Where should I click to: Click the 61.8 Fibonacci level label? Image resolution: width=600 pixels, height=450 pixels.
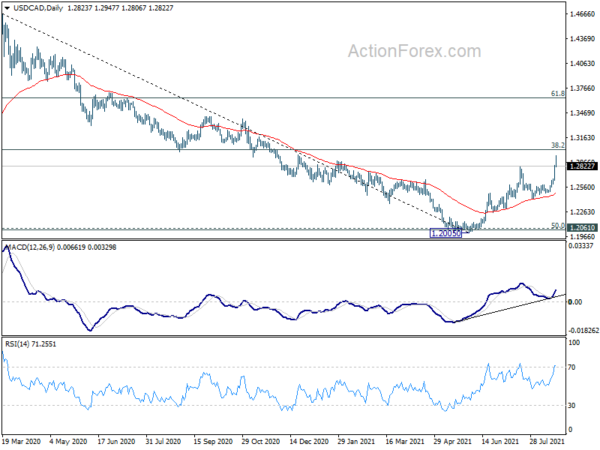coord(558,93)
